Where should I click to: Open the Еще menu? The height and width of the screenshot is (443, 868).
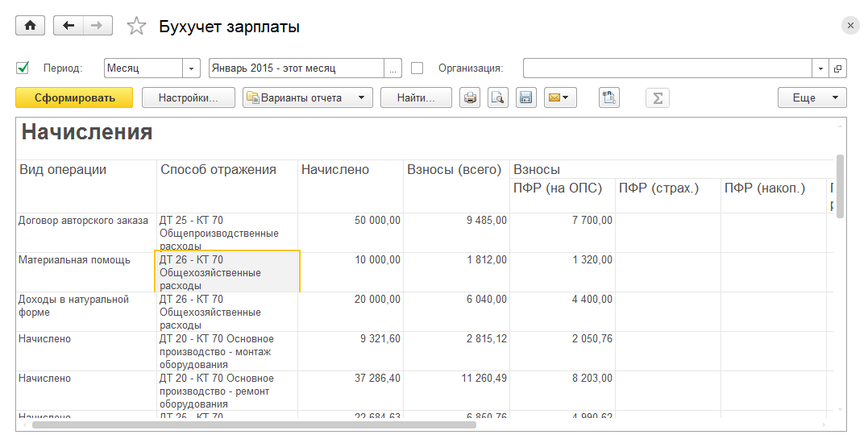pyautogui.click(x=812, y=98)
